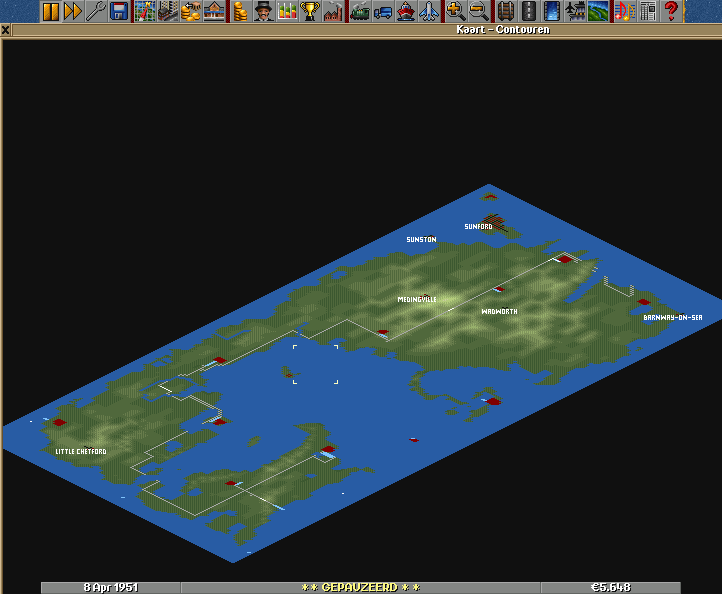722x594 pixels.
Task: Open the world map icon
Action: [145, 11]
